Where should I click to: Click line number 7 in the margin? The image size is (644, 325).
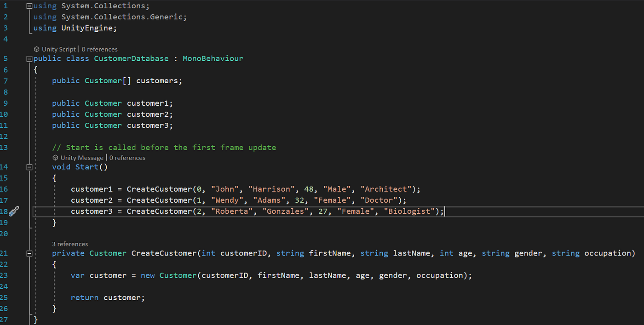(6, 80)
